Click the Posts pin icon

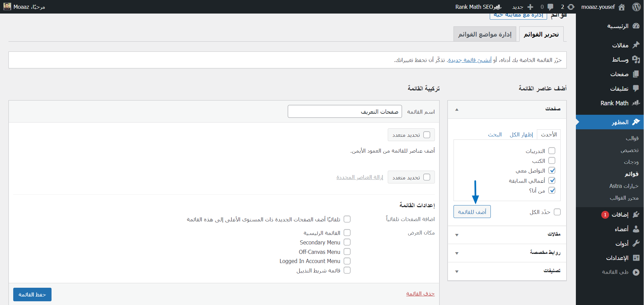click(636, 45)
